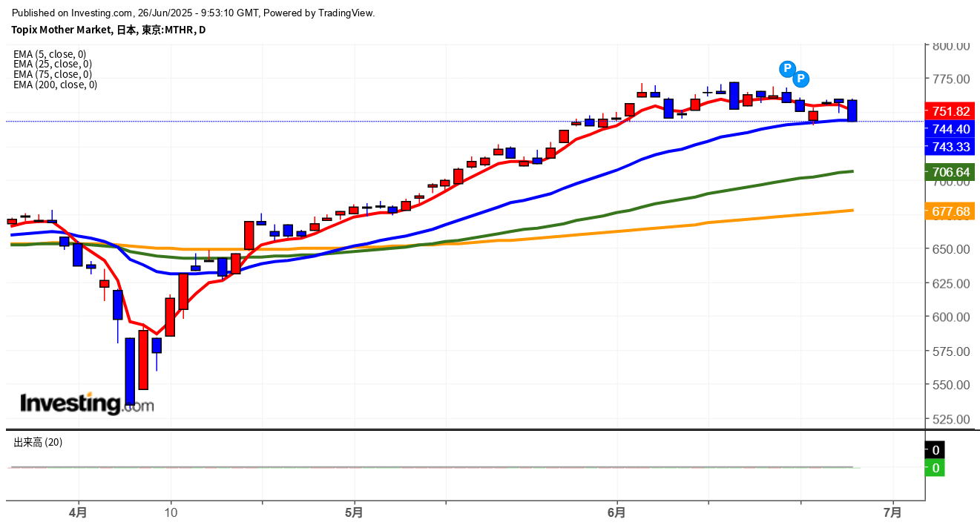
Task: Click the tall blue candle at April low
Action: click(x=130, y=372)
